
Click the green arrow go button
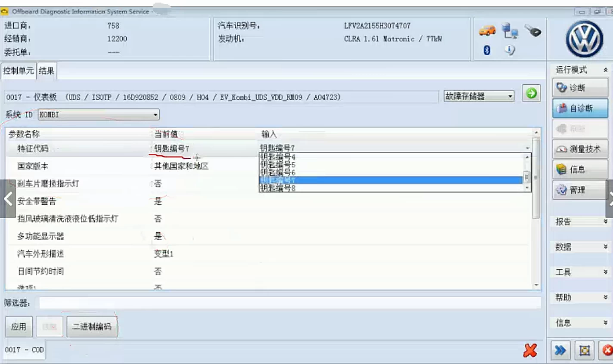[x=532, y=93]
